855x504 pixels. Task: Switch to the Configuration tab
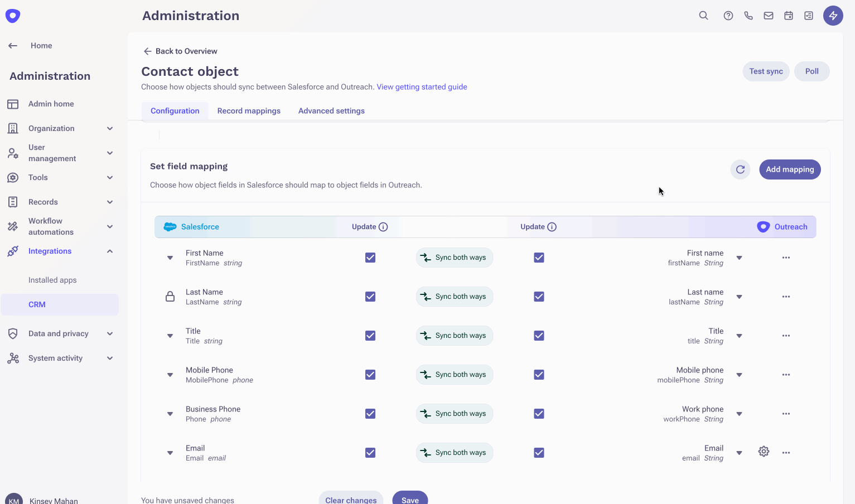click(x=175, y=111)
